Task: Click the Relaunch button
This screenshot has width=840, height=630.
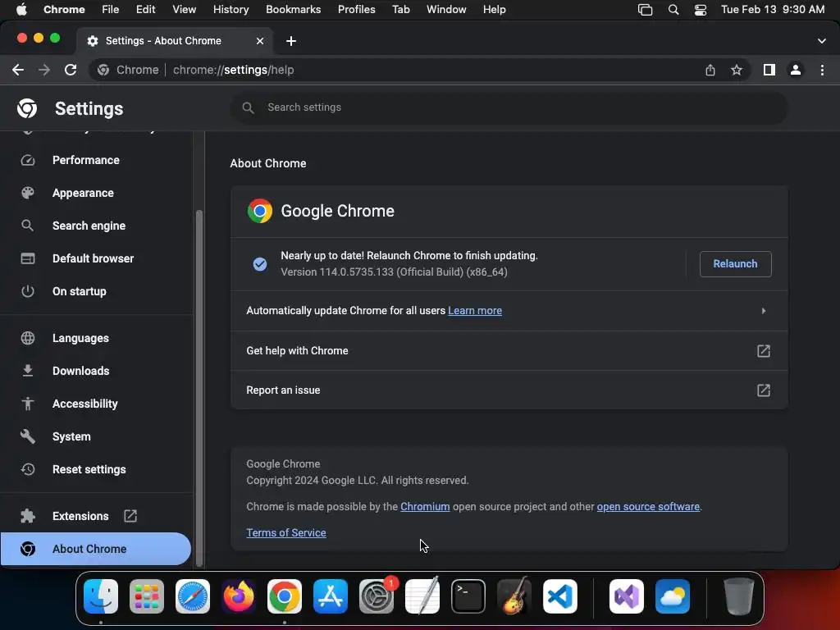Action: pos(735,264)
